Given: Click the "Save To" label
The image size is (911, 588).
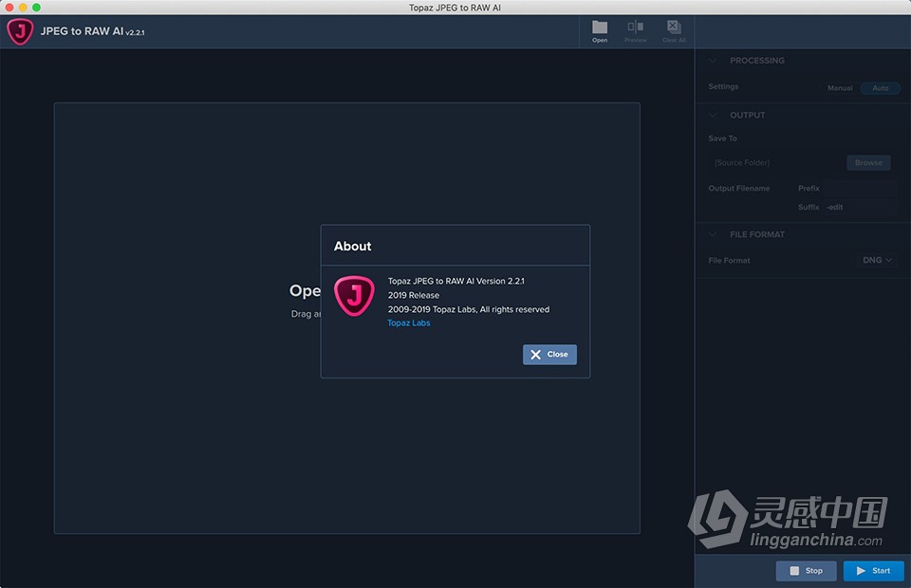Looking at the screenshot, I should pos(723,138).
